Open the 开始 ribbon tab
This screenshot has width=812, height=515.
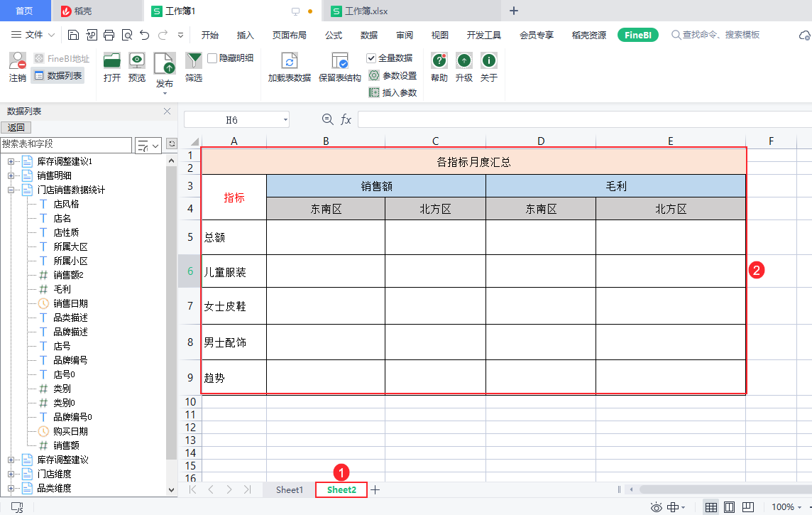[209, 36]
